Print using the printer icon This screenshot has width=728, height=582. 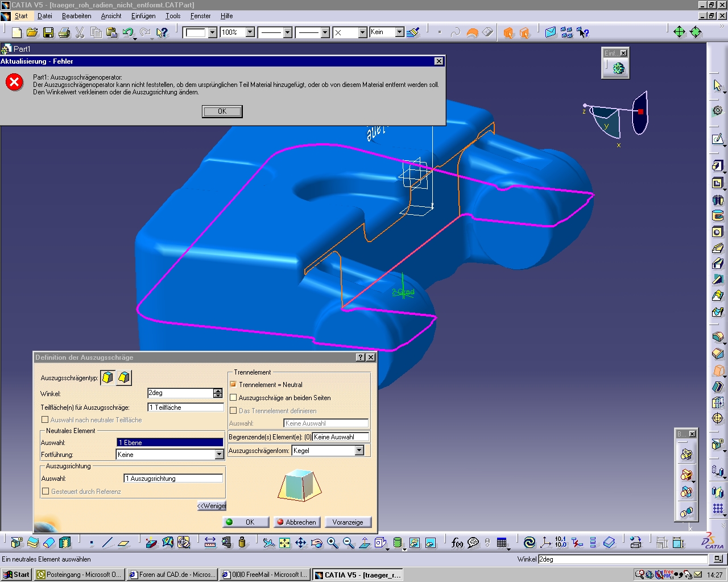tap(64, 32)
